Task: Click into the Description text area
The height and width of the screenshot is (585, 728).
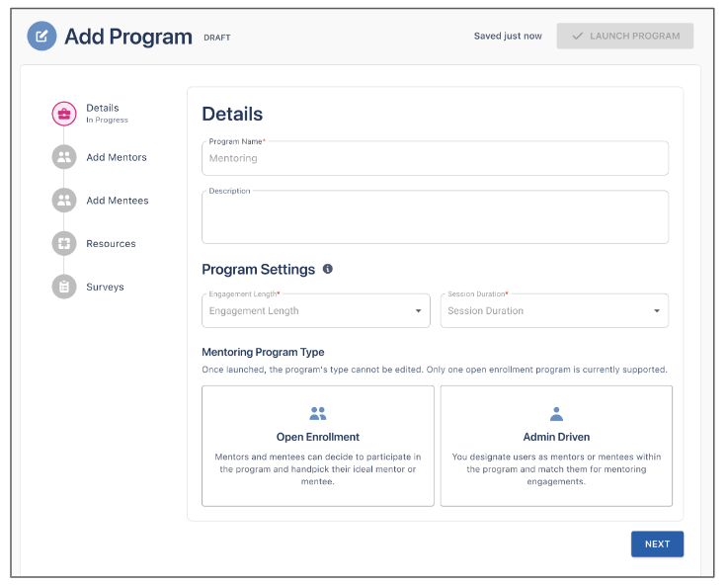Action: (435, 218)
